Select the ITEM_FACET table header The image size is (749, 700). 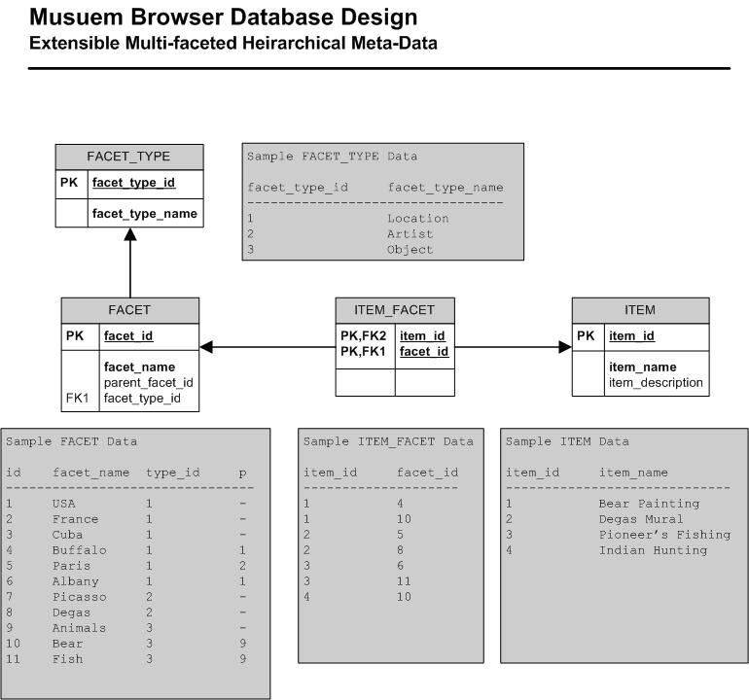pyautogui.click(x=395, y=310)
